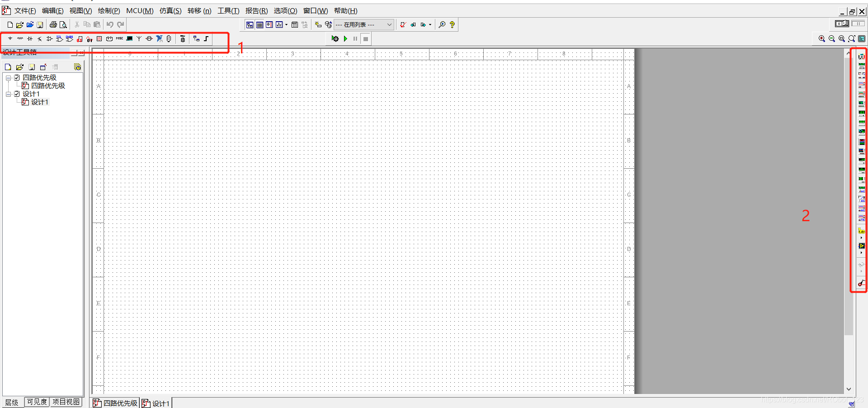
Task: Open the Analog components group (op-amp icon)
Action: tap(50, 39)
